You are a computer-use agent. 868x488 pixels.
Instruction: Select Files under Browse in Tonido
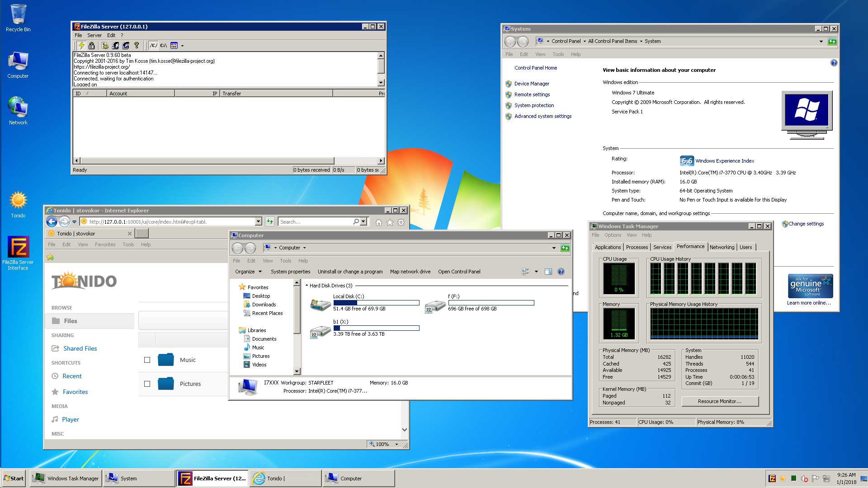coord(90,321)
